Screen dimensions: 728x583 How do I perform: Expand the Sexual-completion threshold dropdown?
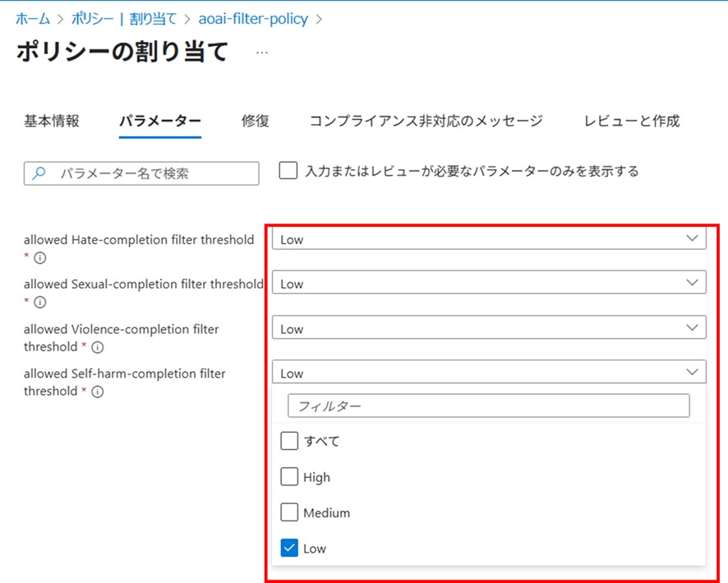pos(489,282)
